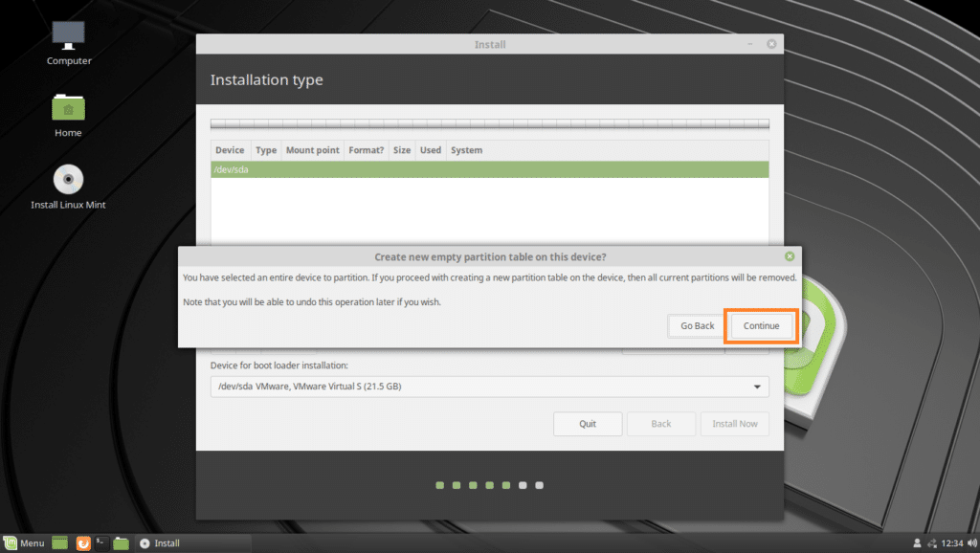Image resolution: width=980 pixels, height=553 pixels.
Task: Click Continue to create new partition table
Action: point(761,325)
